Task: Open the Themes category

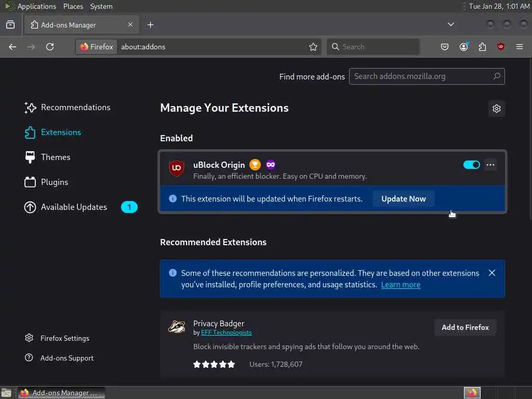Action: [47, 157]
